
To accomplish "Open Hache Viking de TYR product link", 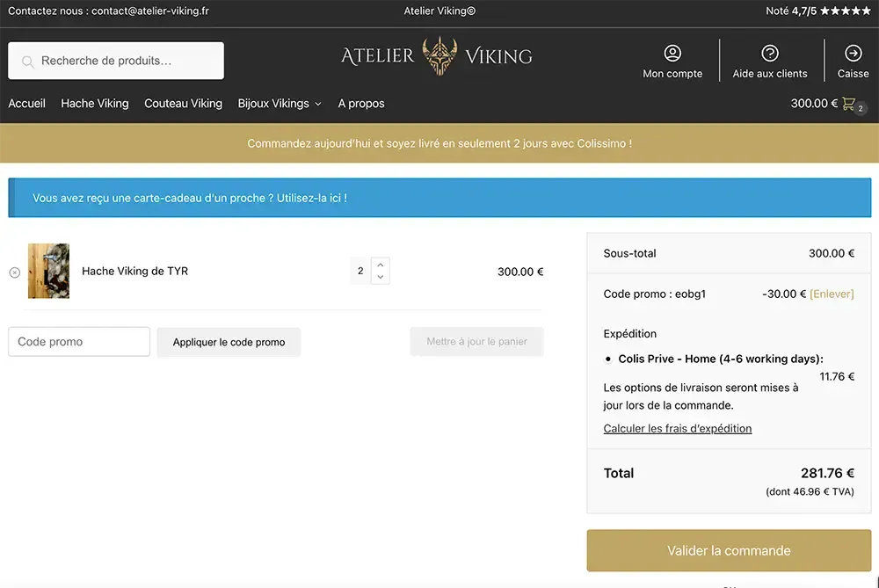I will pyautogui.click(x=134, y=272).
